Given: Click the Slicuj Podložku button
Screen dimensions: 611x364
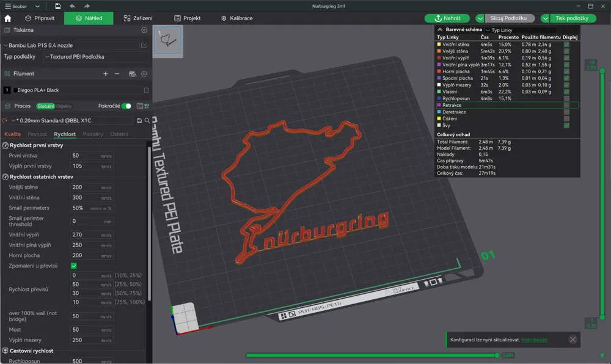Looking at the screenshot, I should (508, 18).
